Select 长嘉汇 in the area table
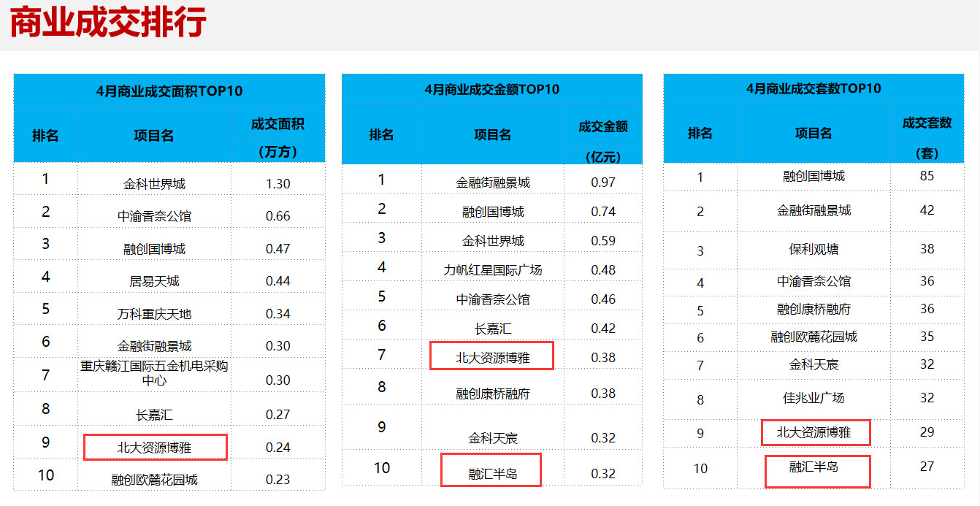The height and width of the screenshot is (506, 980). coord(154,415)
